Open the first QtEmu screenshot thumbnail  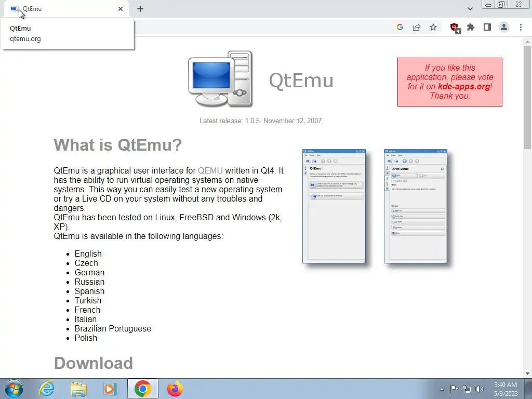pos(334,206)
